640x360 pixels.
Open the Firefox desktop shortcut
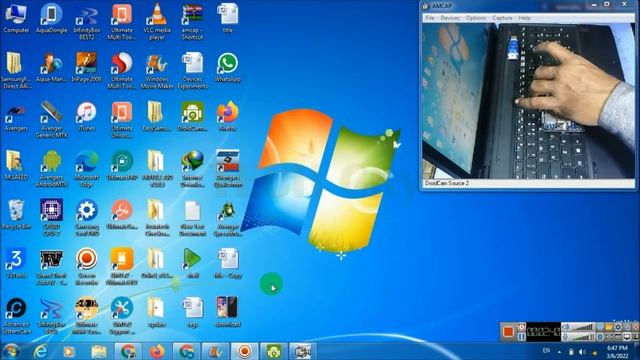click(x=228, y=116)
